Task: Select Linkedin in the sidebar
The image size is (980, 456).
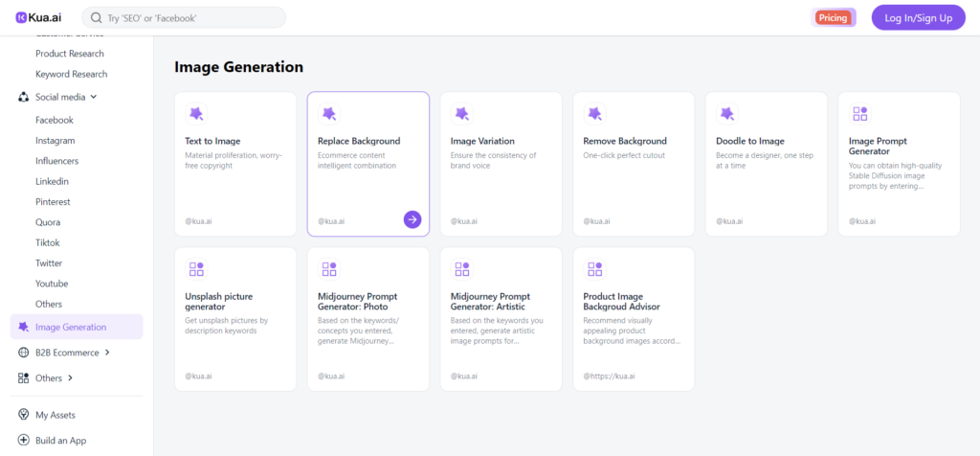Action: 52,181
